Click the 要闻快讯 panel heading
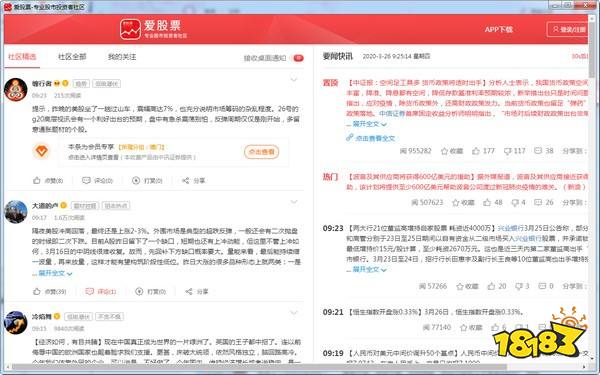The width and height of the screenshot is (600, 375). click(x=338, y=56)
